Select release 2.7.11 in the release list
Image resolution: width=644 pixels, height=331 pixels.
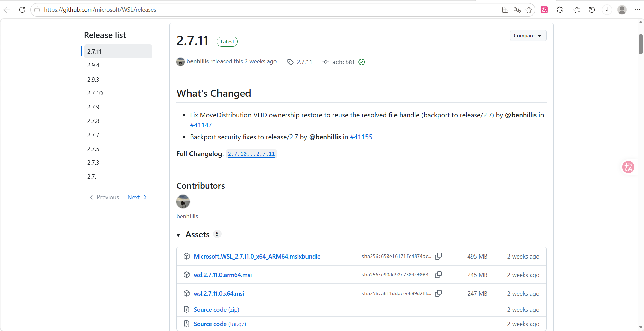pos(118,51)
